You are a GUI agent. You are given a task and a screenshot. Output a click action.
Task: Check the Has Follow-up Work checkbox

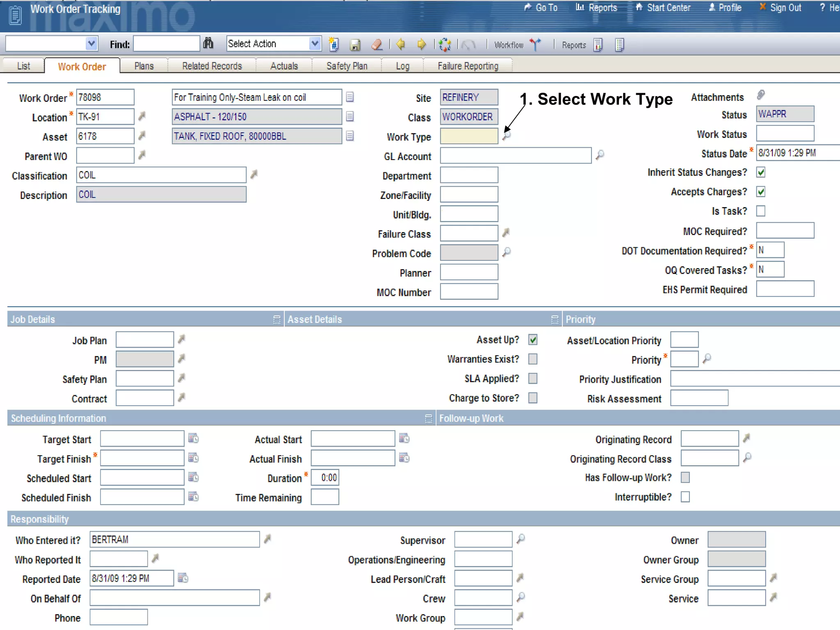[x=685, y=477]
